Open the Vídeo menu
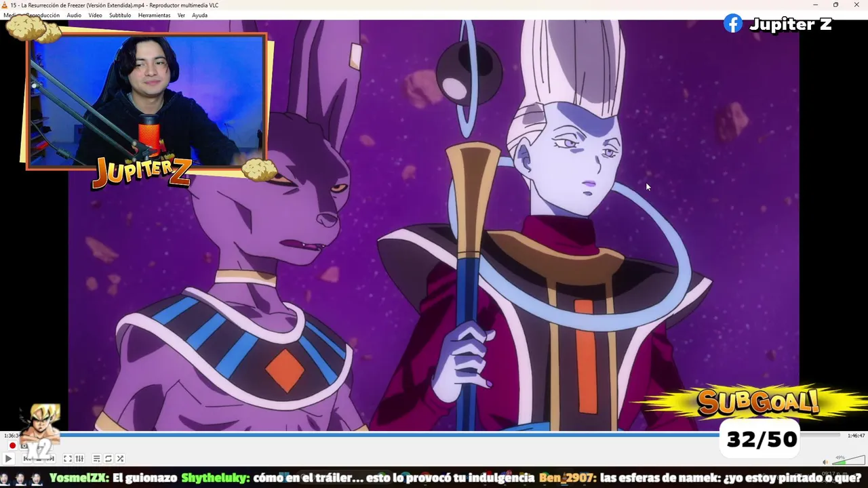The image size is (868, 488). click(95, 15)
